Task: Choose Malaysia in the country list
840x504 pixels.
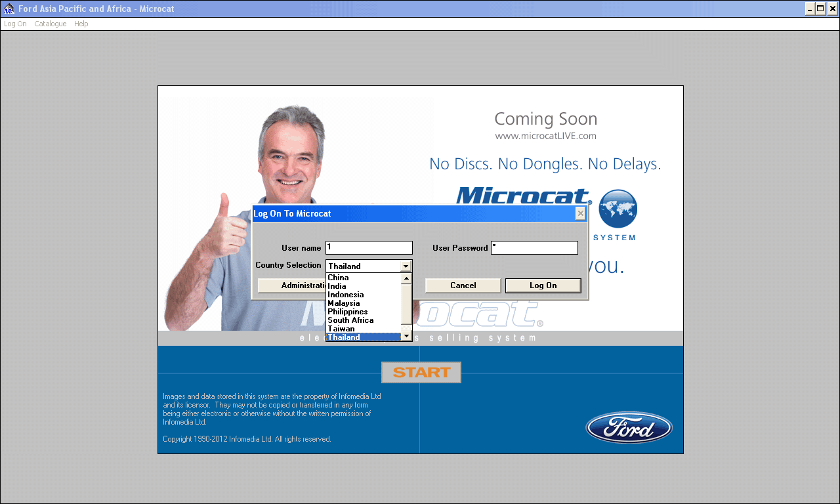Action: pyautogui.click(x=344, y=303)
